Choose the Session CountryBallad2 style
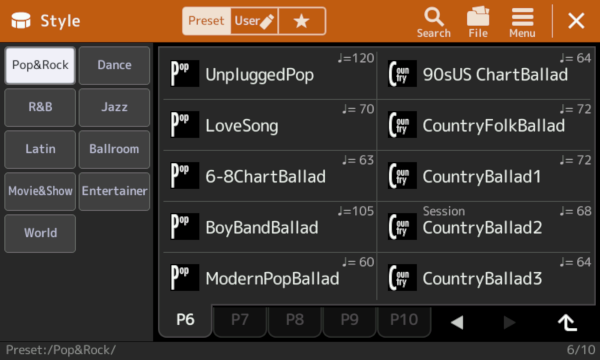Image resolution: width=600 pixels, height=360 pixels. coord(485,227)
